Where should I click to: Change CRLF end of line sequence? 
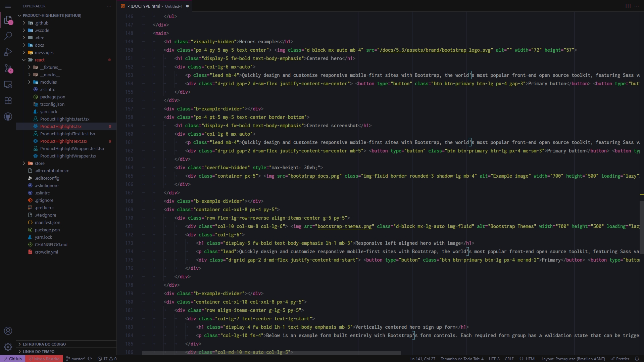pyautogui.click(x=509, y=359)
